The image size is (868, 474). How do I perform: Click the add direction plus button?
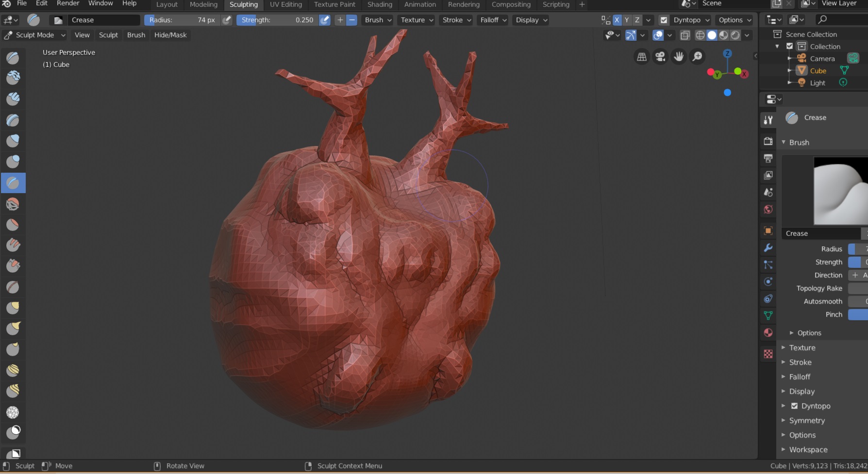click(340, 20)
